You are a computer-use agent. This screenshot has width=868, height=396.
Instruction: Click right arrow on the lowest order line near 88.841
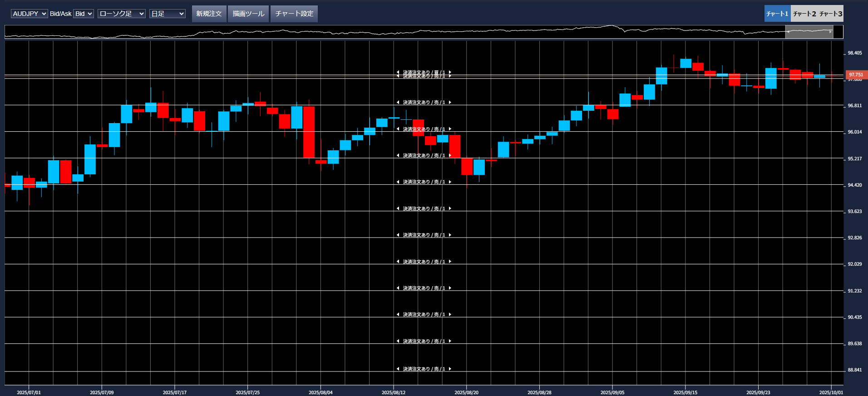[450, 369]
